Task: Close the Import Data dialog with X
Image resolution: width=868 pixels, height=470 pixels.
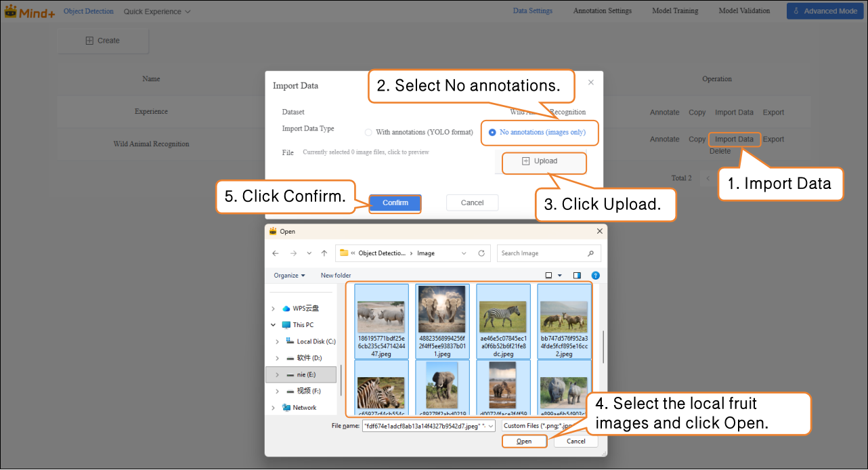Action: (590, 83)
